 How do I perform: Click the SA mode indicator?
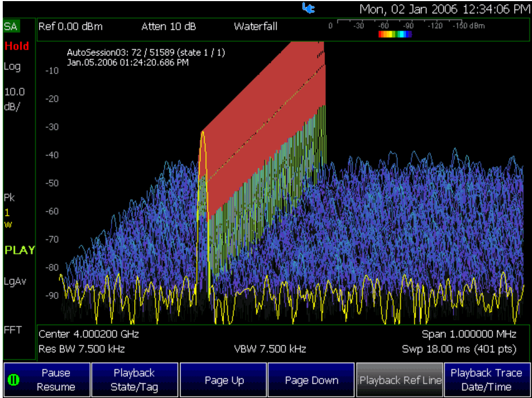(12, 27)
